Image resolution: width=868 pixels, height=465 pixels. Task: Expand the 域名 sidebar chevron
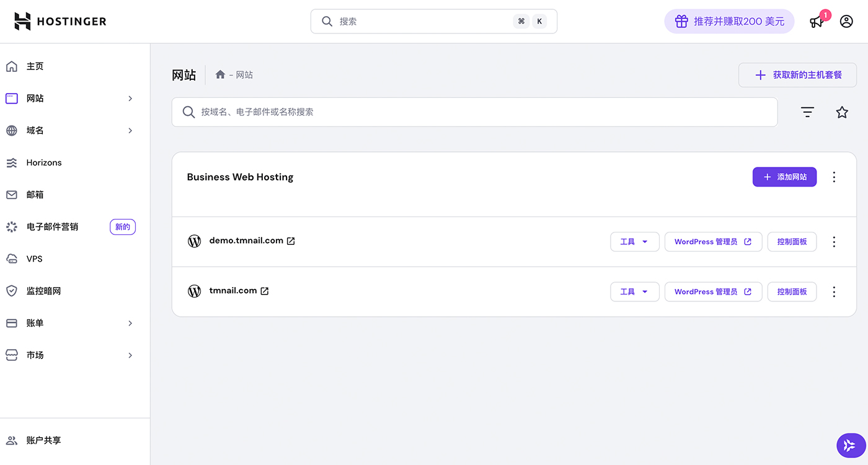coord(130,131)
